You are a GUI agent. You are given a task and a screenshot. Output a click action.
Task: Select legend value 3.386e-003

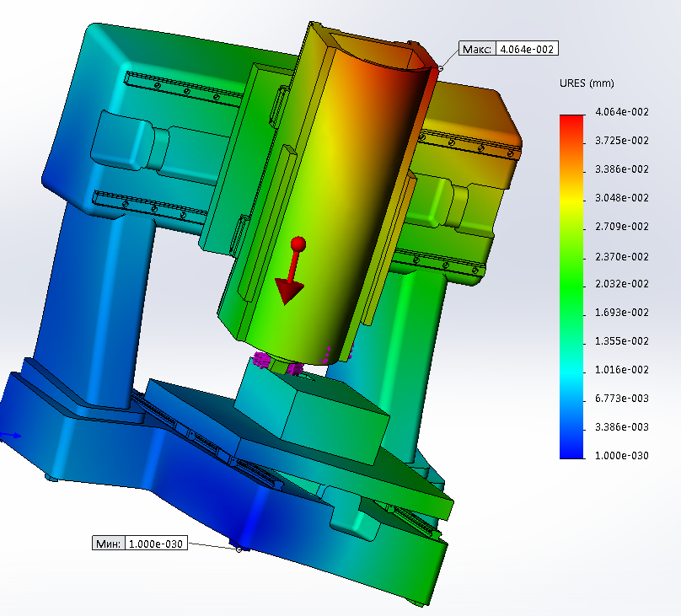coord(622,426)
